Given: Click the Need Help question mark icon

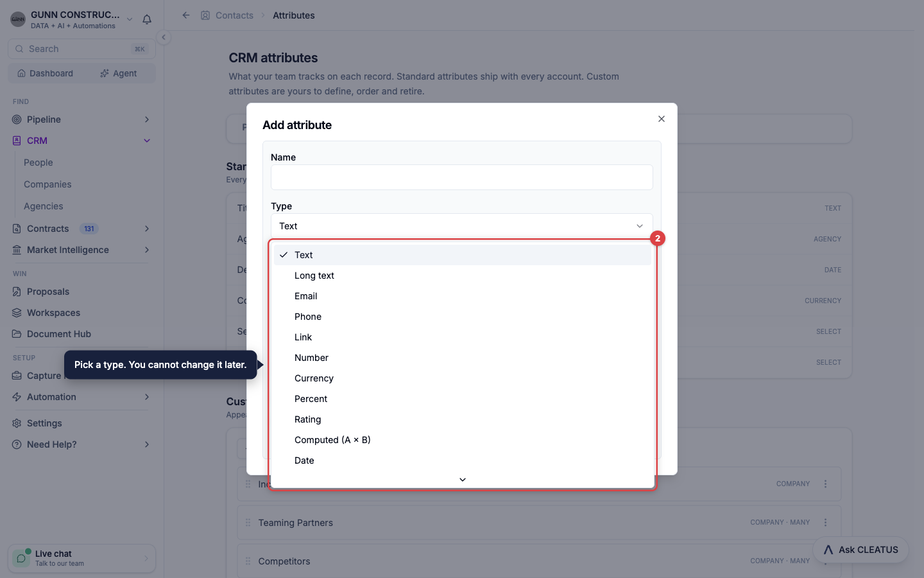Looking at the screenshot, I should (x=17, y=444).
